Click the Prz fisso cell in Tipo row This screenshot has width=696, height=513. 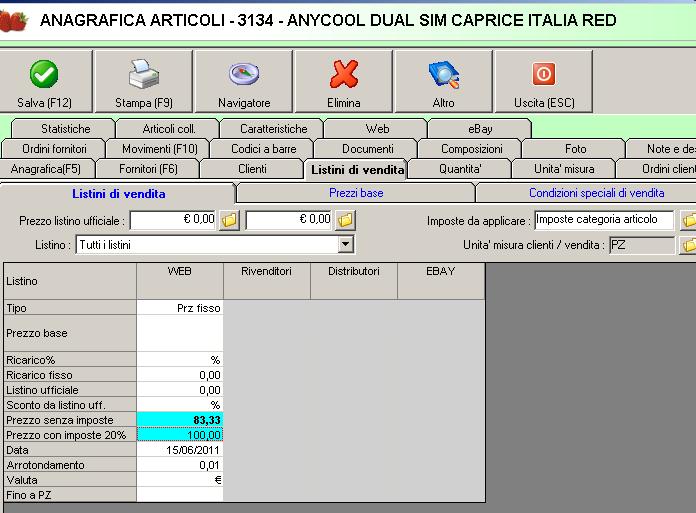[x=180, y=308]
